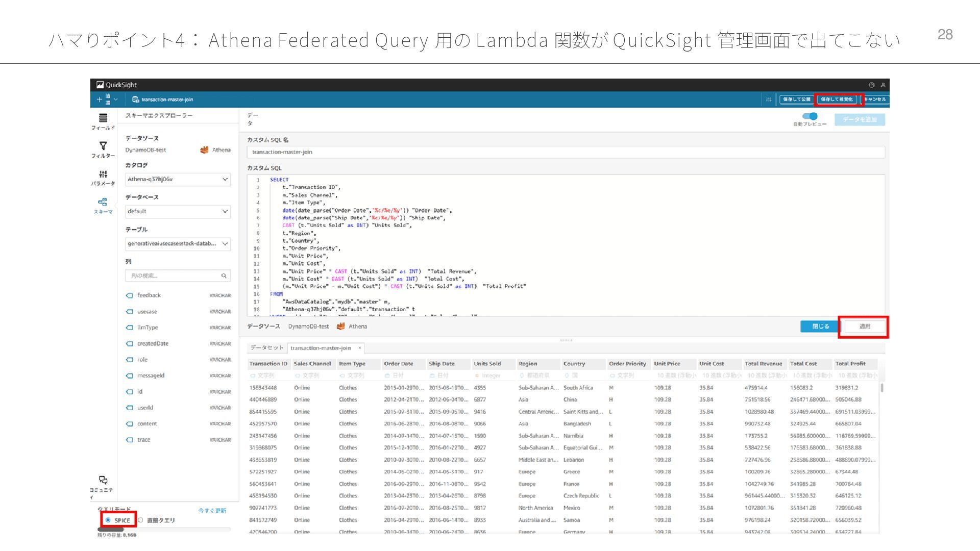The image size is (980, 551).
Task: Click the search icon in column search
Action: (224, 276)
